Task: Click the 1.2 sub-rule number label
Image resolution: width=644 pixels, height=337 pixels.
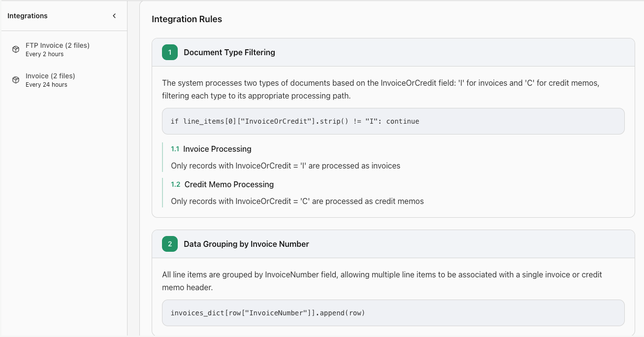Action: (x=176, y=184)
